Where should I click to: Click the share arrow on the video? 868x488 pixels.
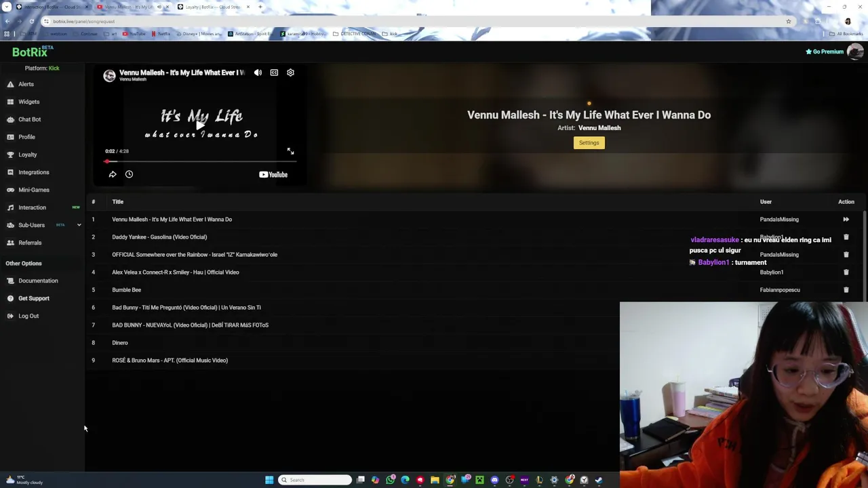113,174
